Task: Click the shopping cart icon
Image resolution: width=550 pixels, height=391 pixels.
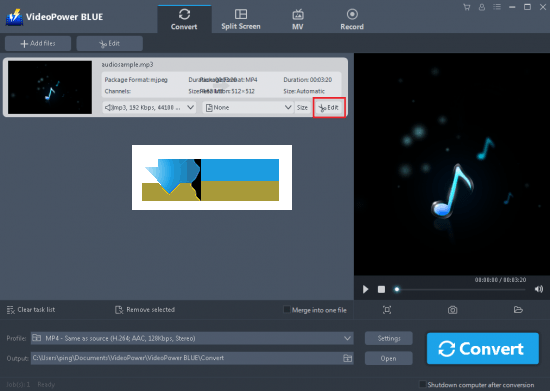Action: pos(467,7)
